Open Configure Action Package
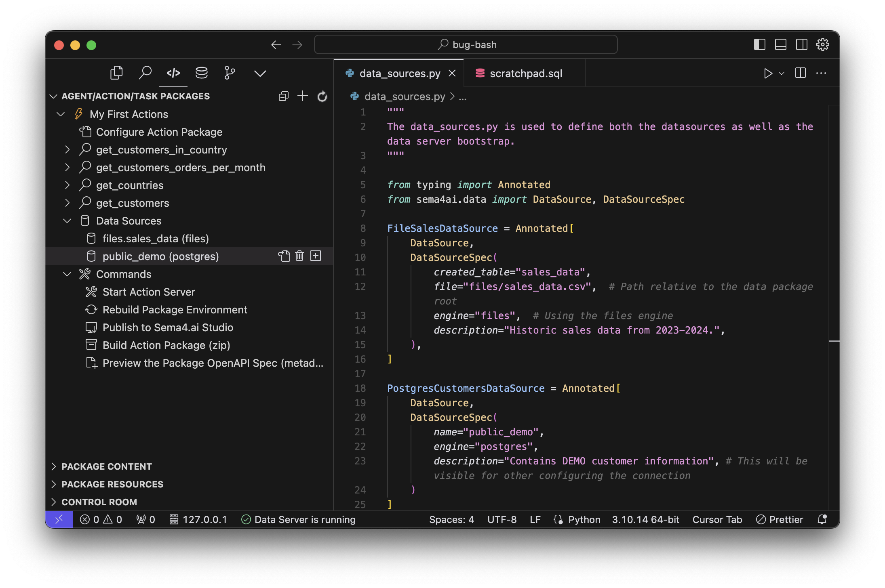The width and height of the screenshot is (885, 588). pos(159,132)
